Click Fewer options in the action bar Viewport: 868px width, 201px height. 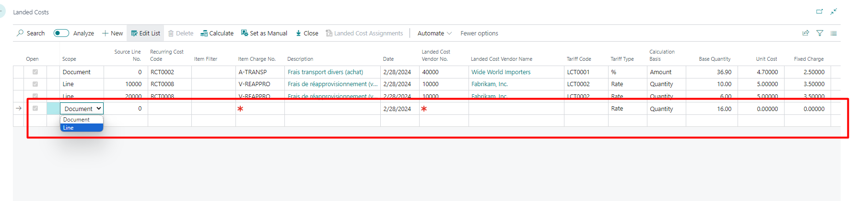click(x=479, y=33)
